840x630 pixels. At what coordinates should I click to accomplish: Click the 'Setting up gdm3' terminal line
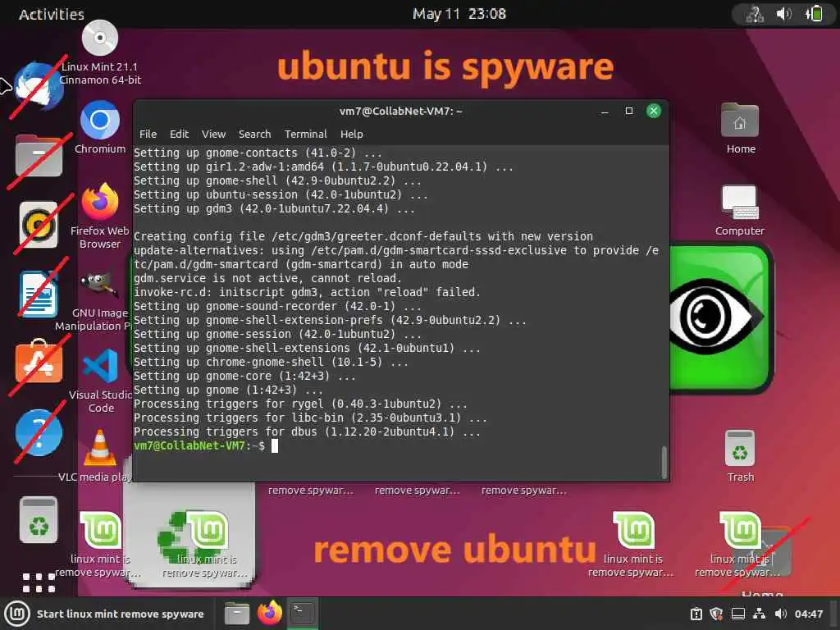[x=274, y=208]
